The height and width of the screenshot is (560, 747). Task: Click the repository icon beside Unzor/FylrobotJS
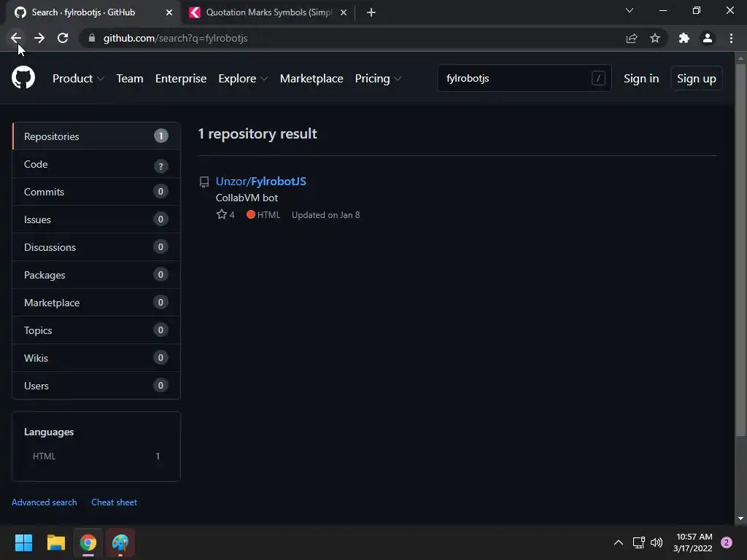coord(204,182)
